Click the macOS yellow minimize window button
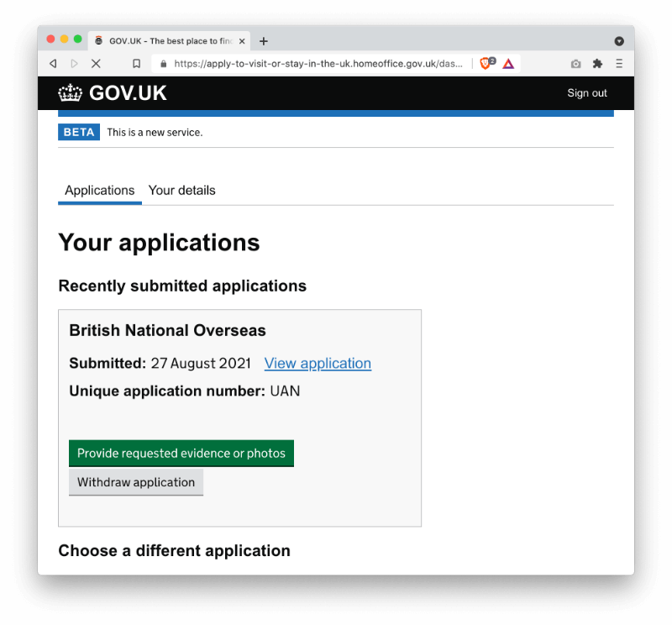Screen dimensions: 672x625 tap(65, 39)
